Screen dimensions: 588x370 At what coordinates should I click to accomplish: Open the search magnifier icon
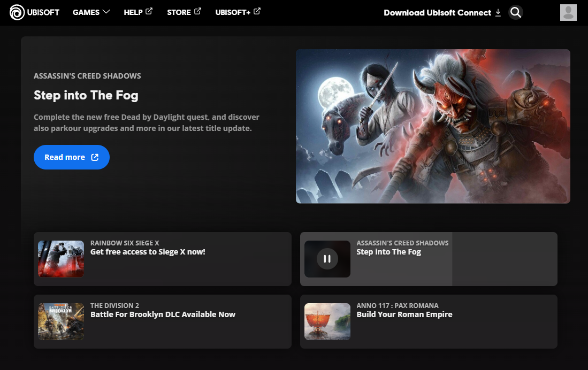pos(516,12)
